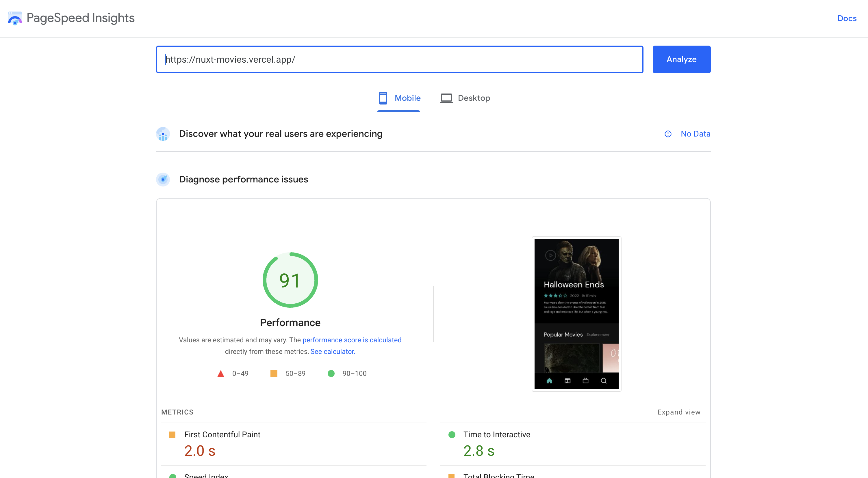Click the No Data info icon
Screen dimensions: 868x478
point(668,134)
